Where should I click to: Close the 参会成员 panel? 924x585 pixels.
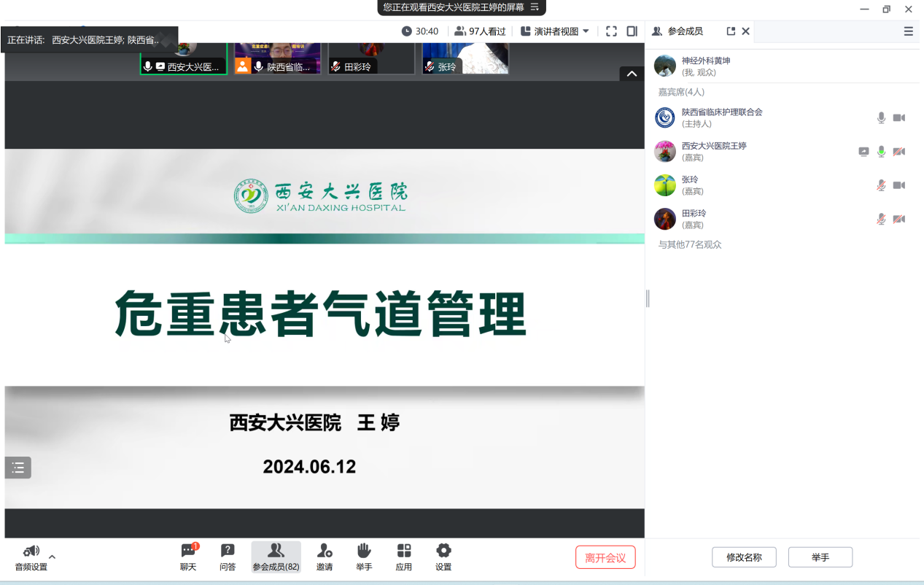point(745,31)
